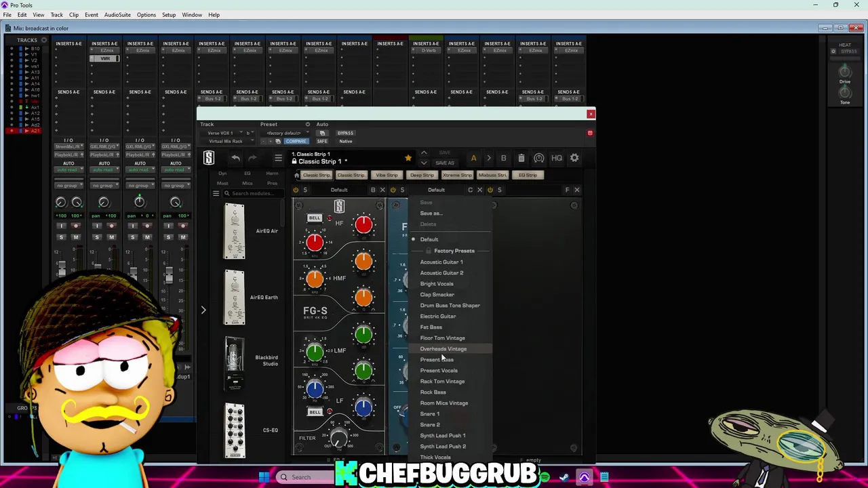
Task: Remove the module in slot C with X
Action: pos(479,190)
